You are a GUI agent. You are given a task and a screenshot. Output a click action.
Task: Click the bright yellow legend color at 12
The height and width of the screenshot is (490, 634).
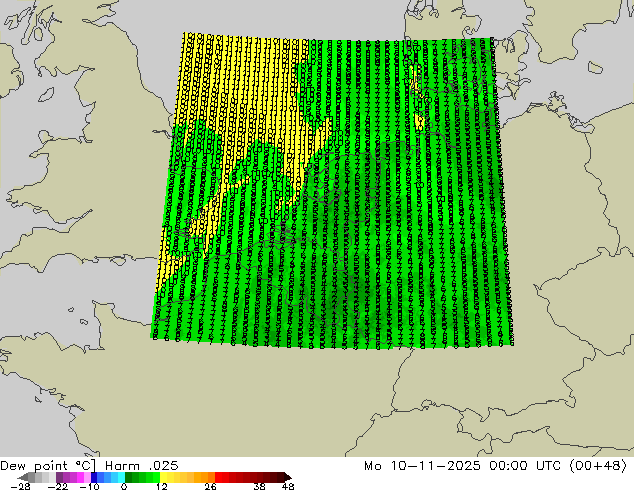click(x=163, y=477)
